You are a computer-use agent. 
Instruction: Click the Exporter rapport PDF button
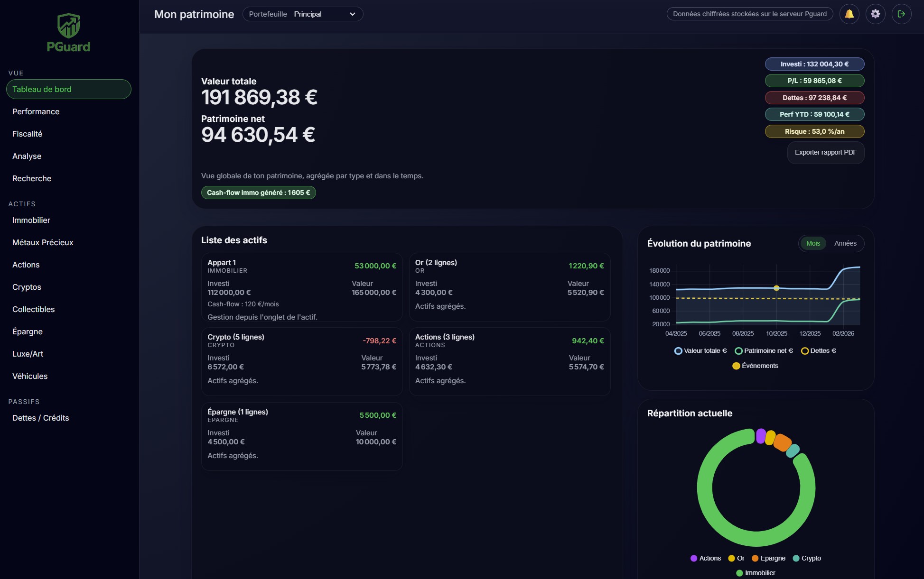[825, 153]
